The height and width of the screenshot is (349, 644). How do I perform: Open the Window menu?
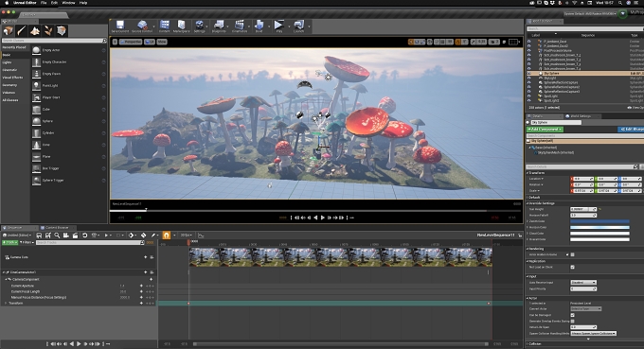point(68,3)
